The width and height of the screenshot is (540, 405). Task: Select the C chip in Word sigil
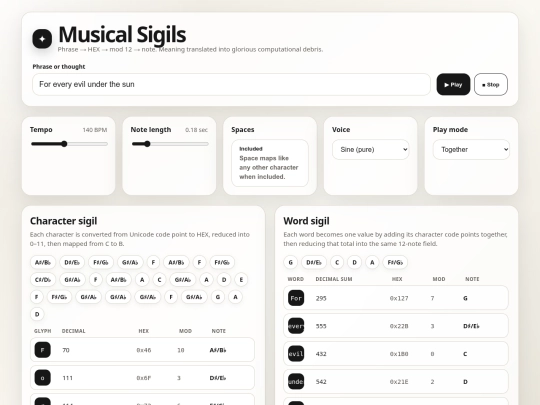click(337, 262)
